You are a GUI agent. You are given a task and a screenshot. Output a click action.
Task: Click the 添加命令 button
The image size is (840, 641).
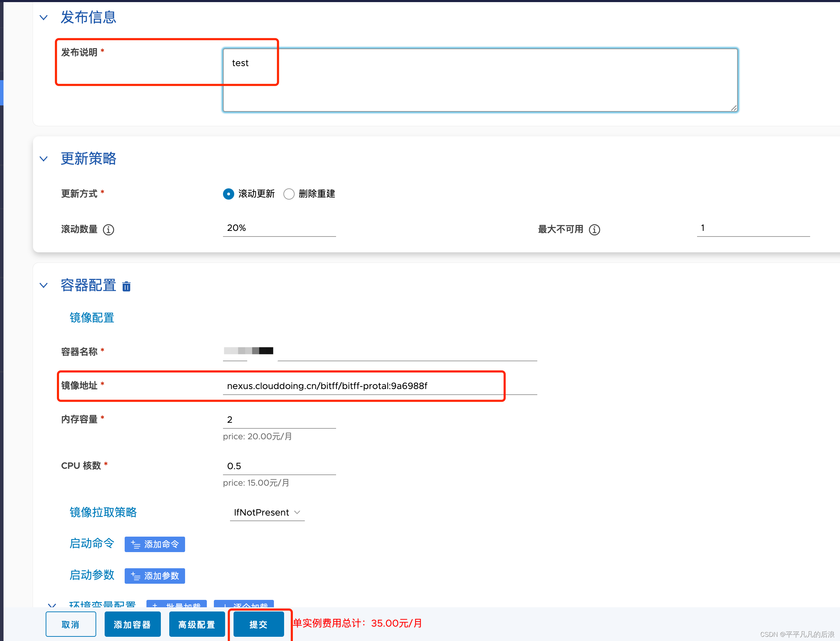point(155,544)
